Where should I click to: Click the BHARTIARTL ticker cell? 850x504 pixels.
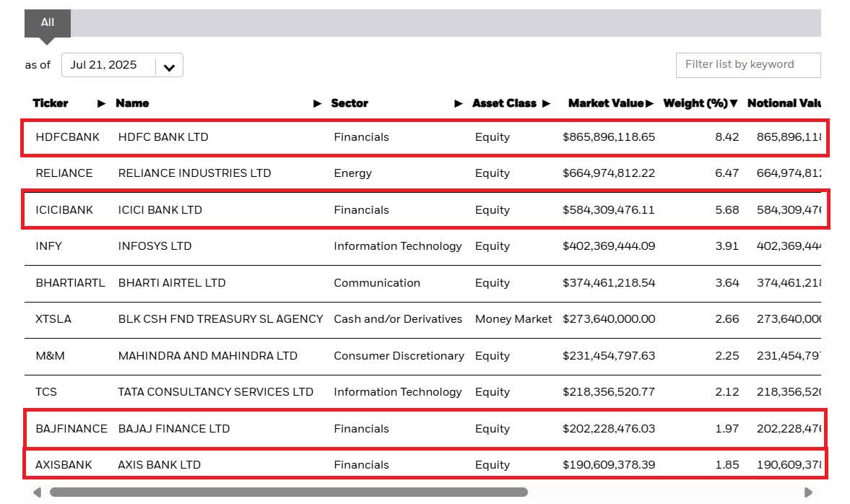tap(70, 283)
